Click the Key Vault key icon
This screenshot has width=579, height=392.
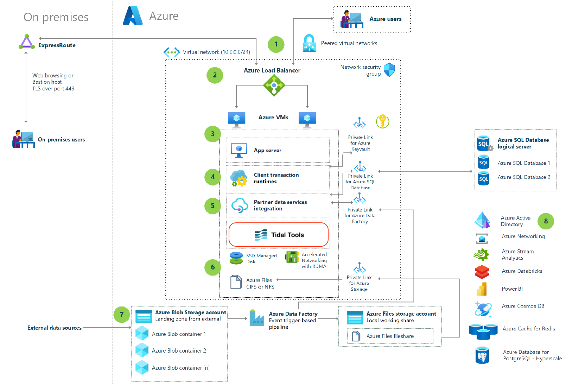pos(382,121)
